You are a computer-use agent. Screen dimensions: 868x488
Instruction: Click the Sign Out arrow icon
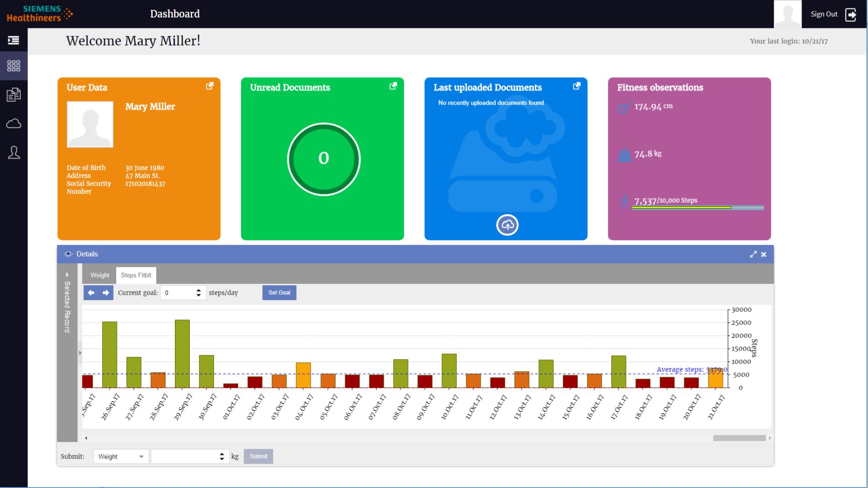[x=850, y=14]
